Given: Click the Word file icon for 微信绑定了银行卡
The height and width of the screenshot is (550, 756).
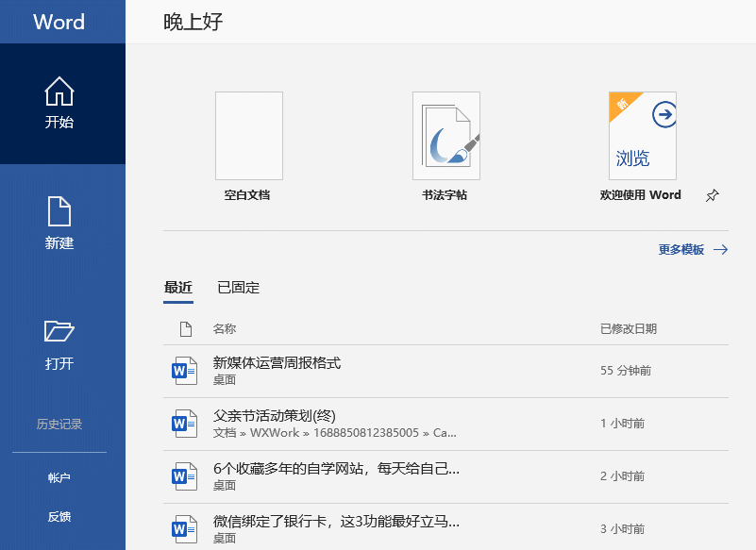Looking at the screenshot, I should [x=184, y=529].
